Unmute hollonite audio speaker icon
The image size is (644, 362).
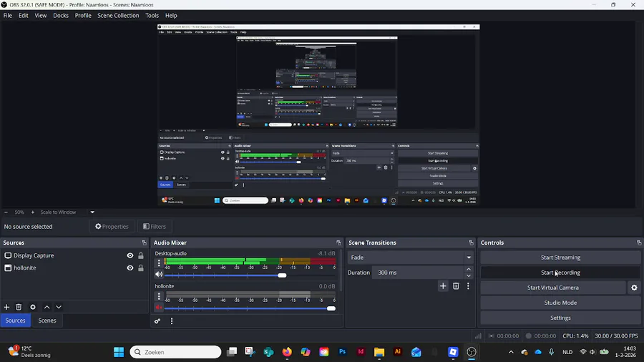pyautogui.click(x=159, y=308)
